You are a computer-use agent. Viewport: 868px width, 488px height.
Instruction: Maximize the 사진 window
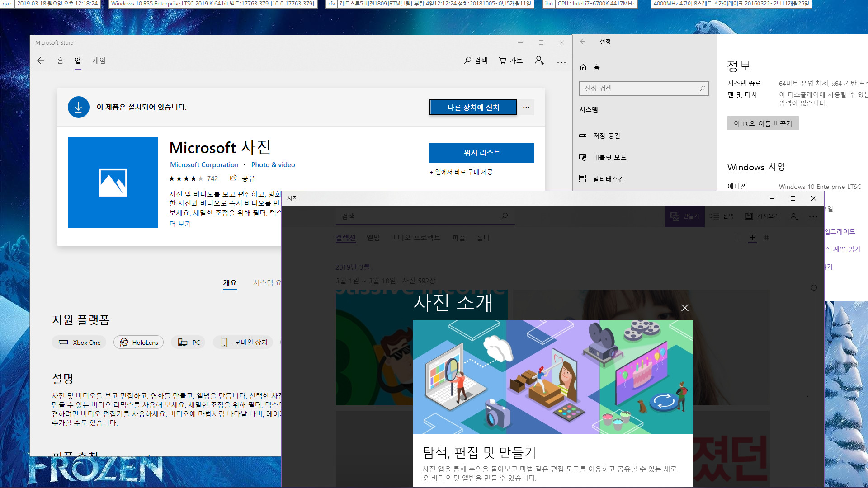793,198
